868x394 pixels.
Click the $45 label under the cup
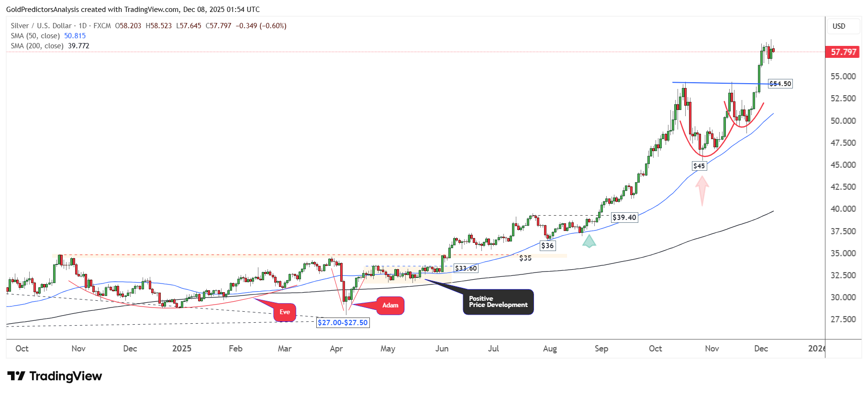[x=699, y=166]
